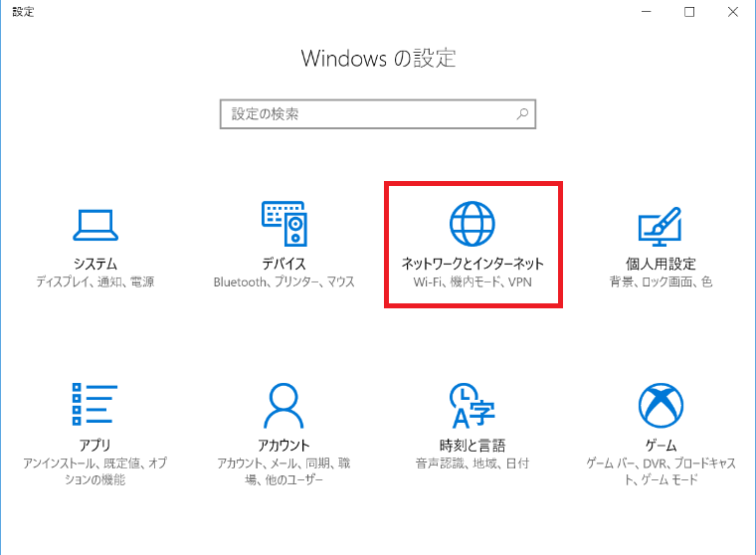Click the text 音声認識、地域、日付
The width and height of the screenshot is (756, 555).
click(x=472, y=462)
